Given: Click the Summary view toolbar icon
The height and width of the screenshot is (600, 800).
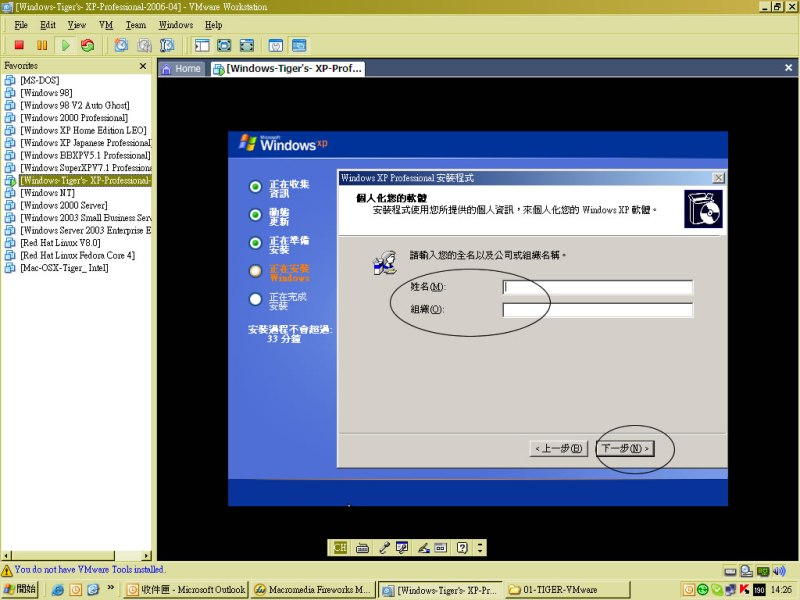Looking at the screenshot, I should [x=276, y=45].
